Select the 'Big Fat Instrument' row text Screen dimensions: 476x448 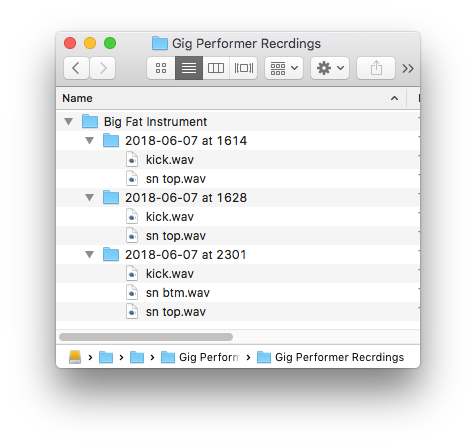(x=155, y=122)
